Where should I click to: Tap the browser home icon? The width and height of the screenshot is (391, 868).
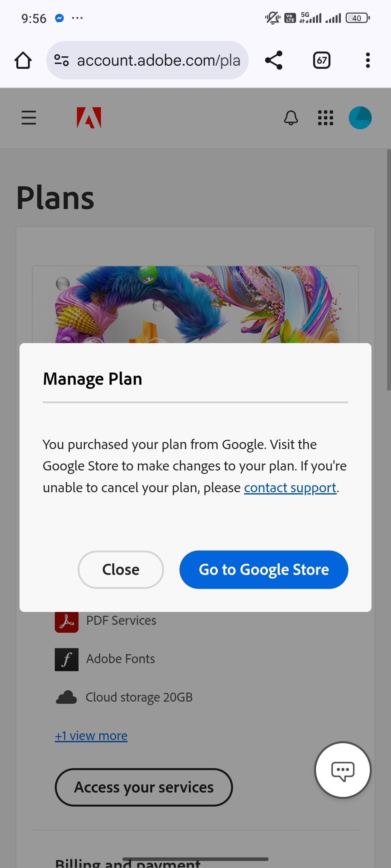point(23,60)
